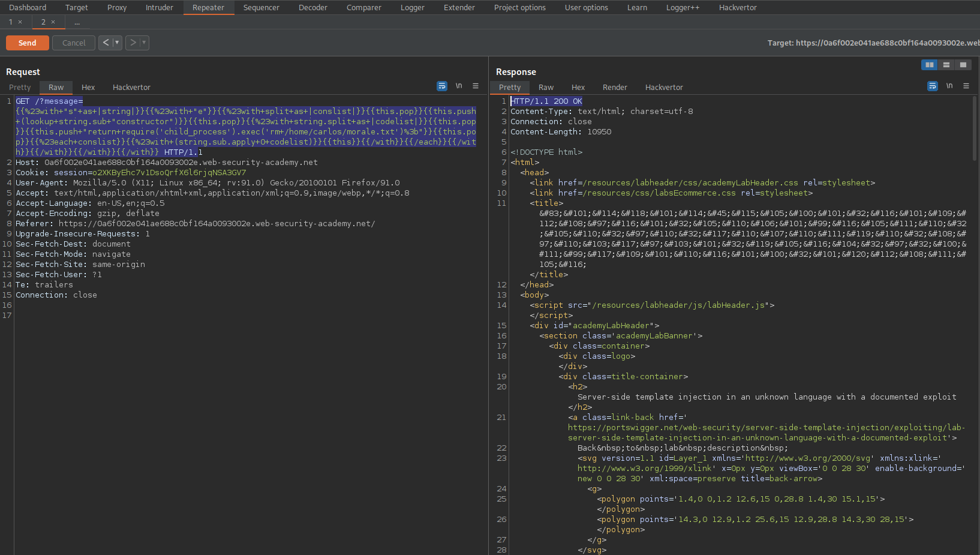
Task: Open the Intruder tab
Action: click(160, 8)
